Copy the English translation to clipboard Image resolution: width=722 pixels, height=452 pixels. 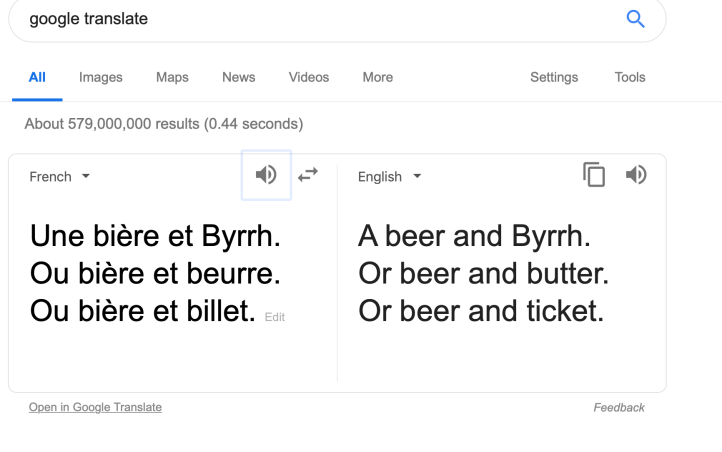595,175
